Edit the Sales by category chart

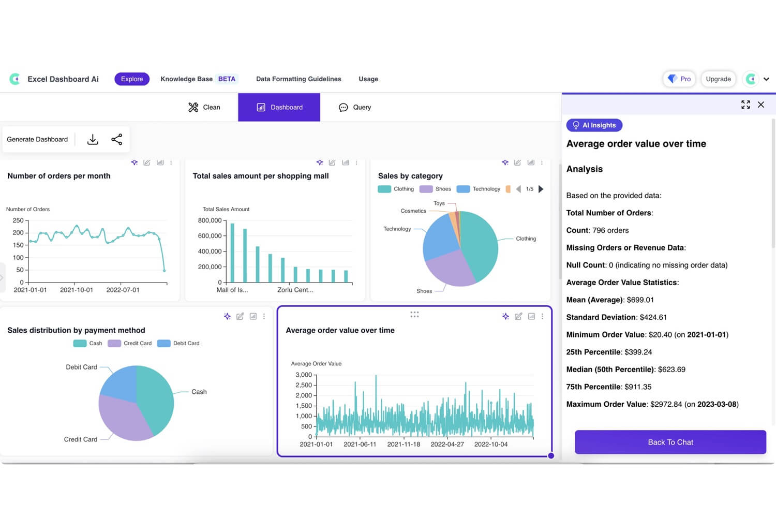pyautogui.click(x=517, y=162)
